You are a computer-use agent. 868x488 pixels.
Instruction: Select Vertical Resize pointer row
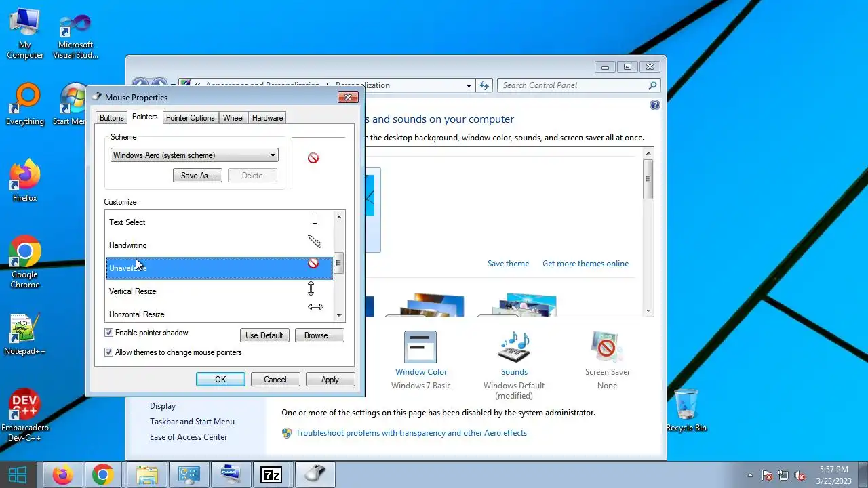tap(219, 291)
